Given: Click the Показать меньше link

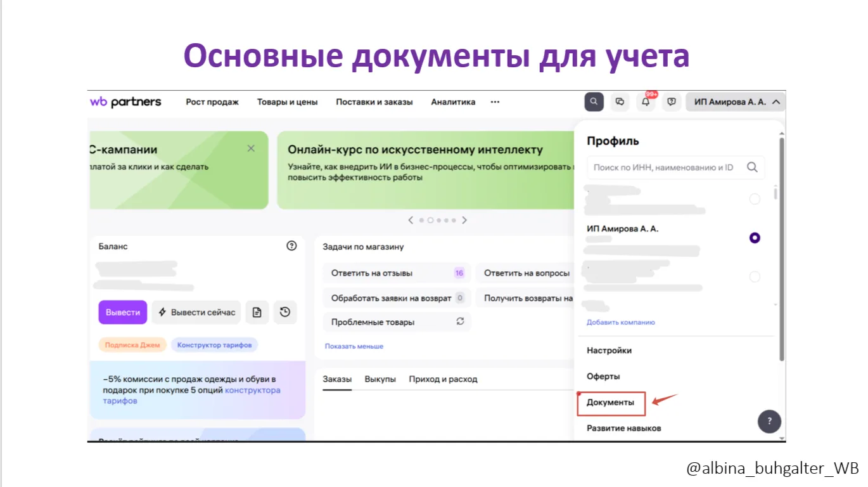Looking at the screenshot, I should [x=354, y=346].
